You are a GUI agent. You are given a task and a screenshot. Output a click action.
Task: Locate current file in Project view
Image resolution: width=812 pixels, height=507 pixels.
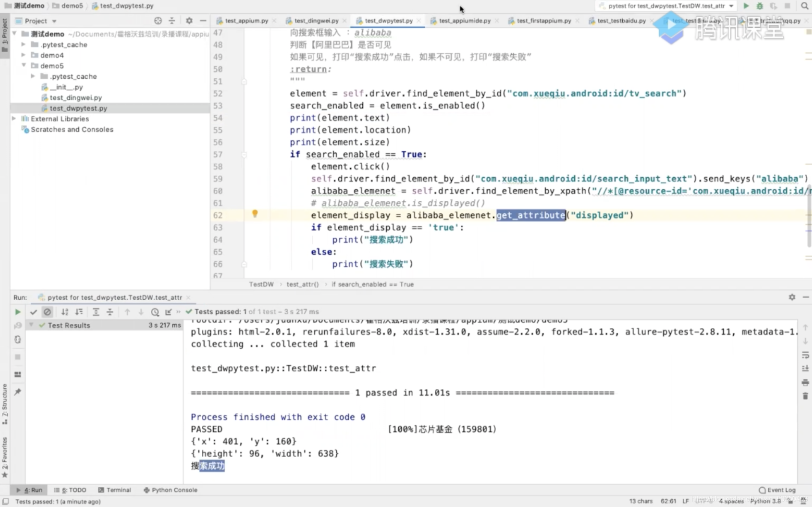tap(158, 21)
